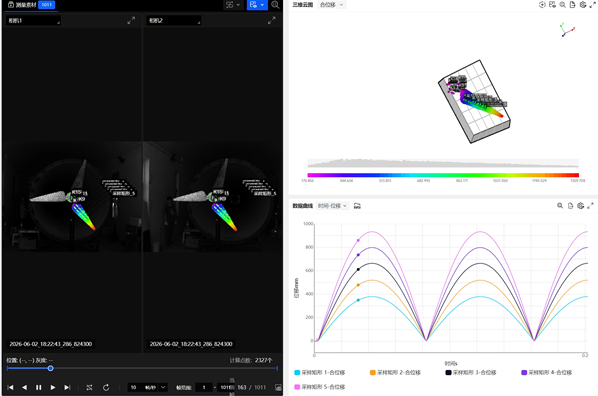Screen dimensions: 598x396
Task: Toggle sample rectangle 5 legend series
Action: [x=320, y=387]
